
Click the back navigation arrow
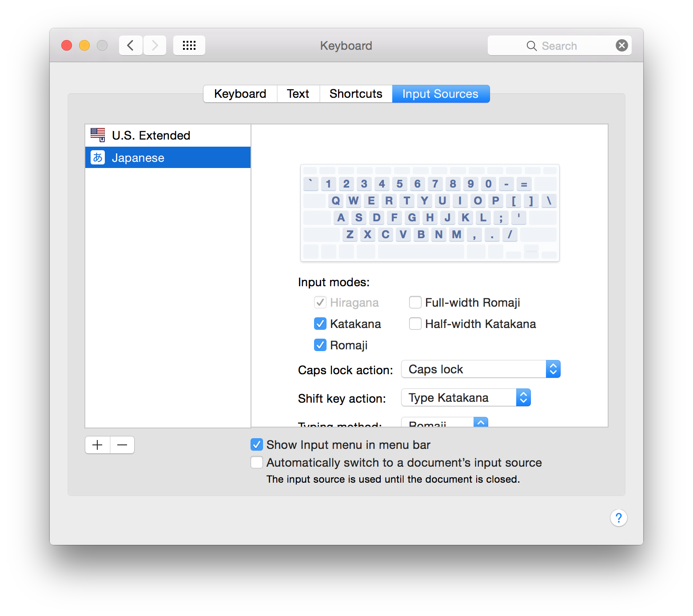[131, 45]
